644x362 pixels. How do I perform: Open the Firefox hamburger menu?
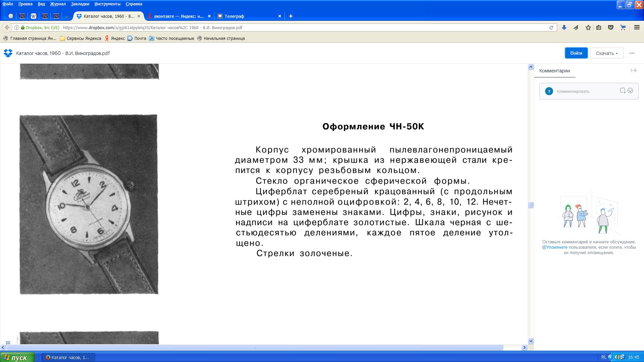pos(637,27)
